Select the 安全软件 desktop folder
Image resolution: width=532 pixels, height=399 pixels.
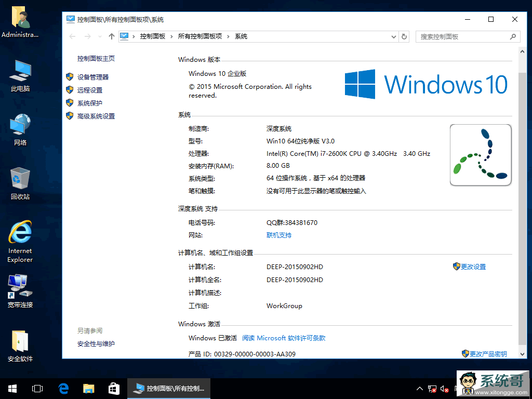pyautogui.click(x=20, y=345)
